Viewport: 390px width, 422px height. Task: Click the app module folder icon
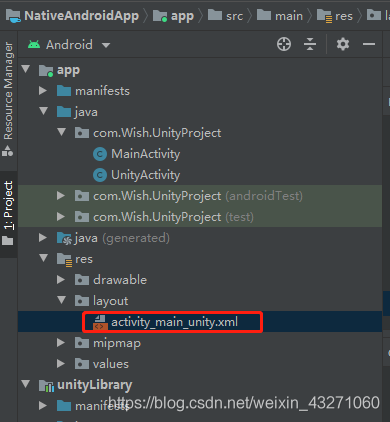(46, 71)
